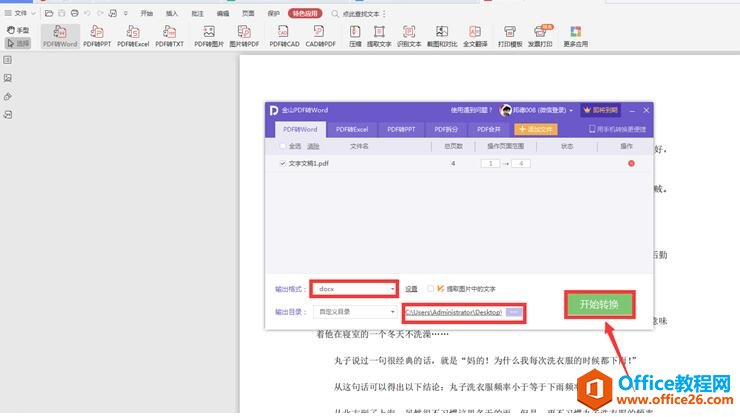Remove 文字文稿1.pdf with red delete icon
The height and width of the screenshot is (417, 740).
(631, 162)
